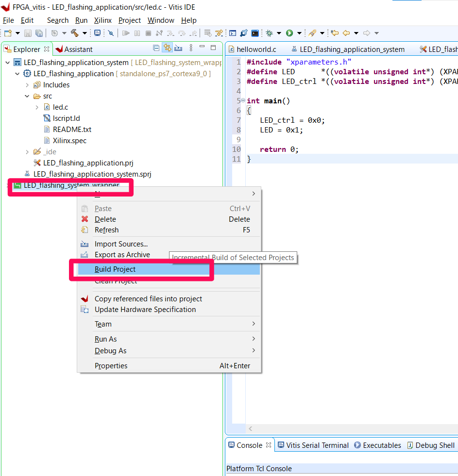Click the Step Return icon
The image size is (458, 476).
click(193, 33)
